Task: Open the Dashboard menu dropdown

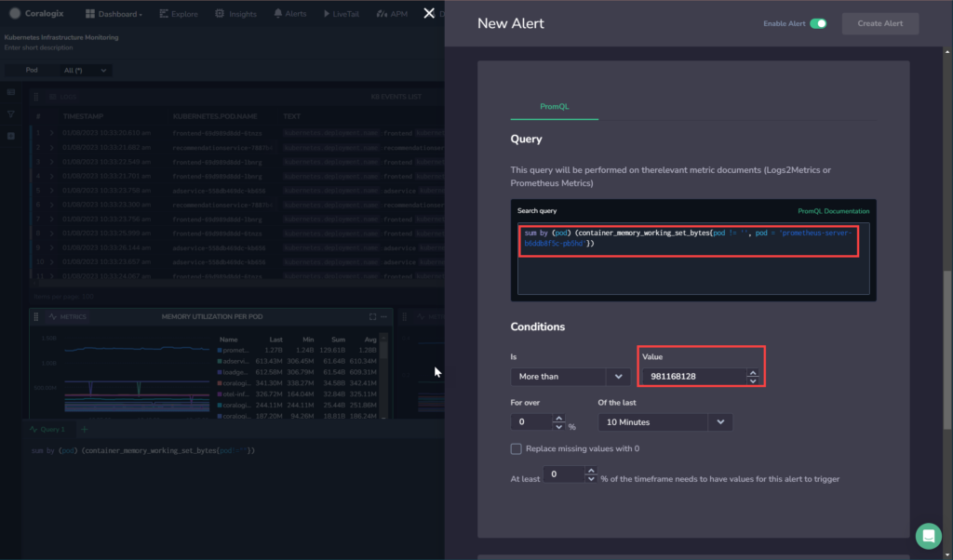Action: click(x=114, y=13)
